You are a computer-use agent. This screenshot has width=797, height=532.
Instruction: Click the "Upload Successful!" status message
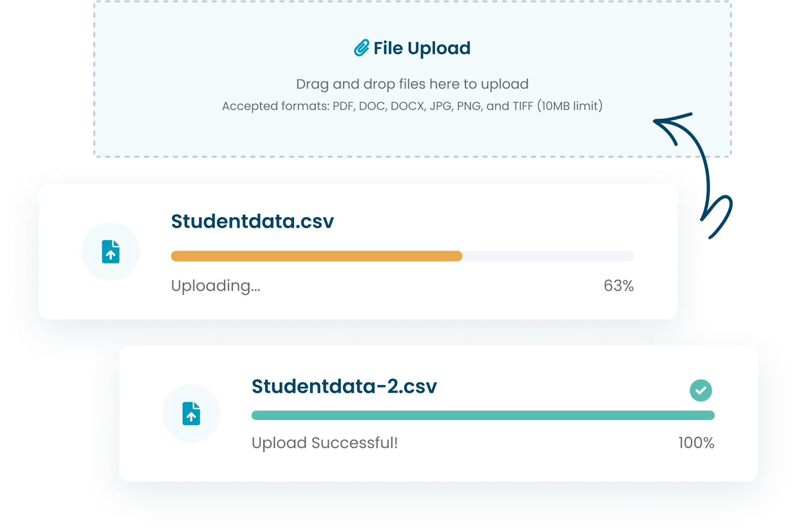click(x=325, y=443)
